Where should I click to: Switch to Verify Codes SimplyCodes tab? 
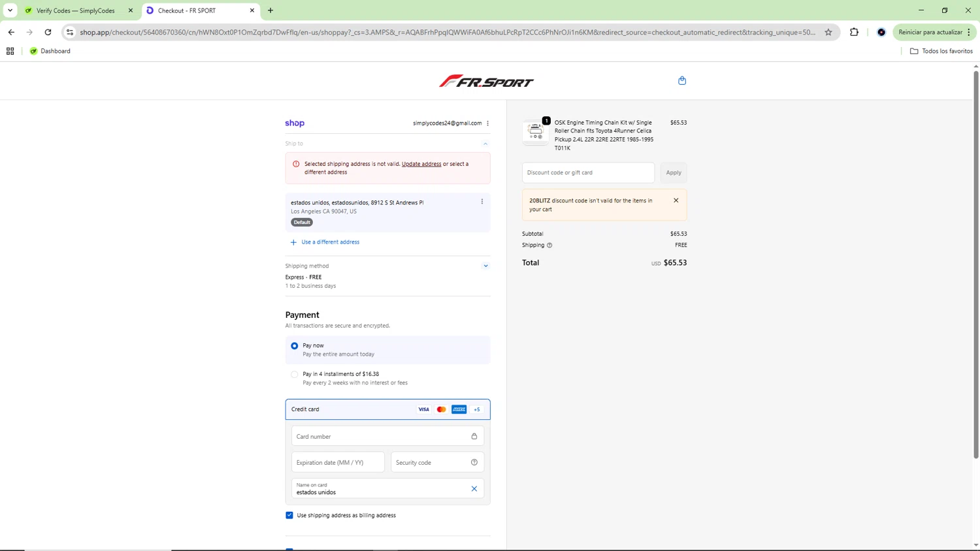pyautogui.click(x=78, y=10)
